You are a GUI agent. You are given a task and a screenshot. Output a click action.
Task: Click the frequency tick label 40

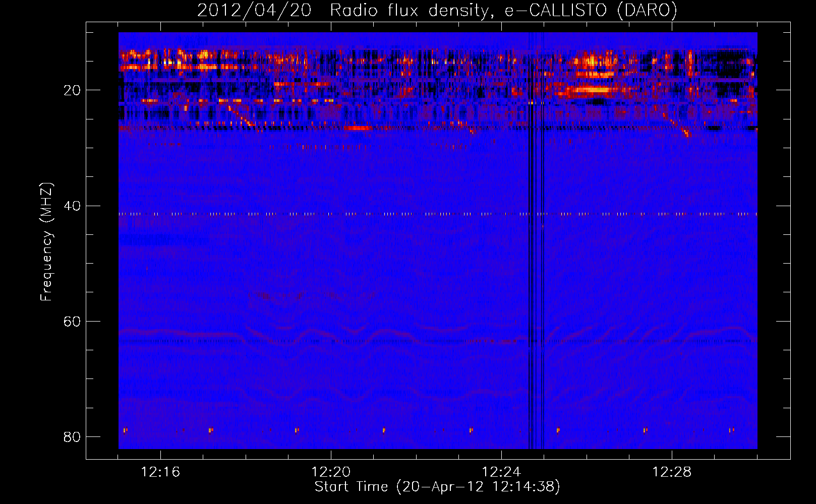tap(72, 206)
